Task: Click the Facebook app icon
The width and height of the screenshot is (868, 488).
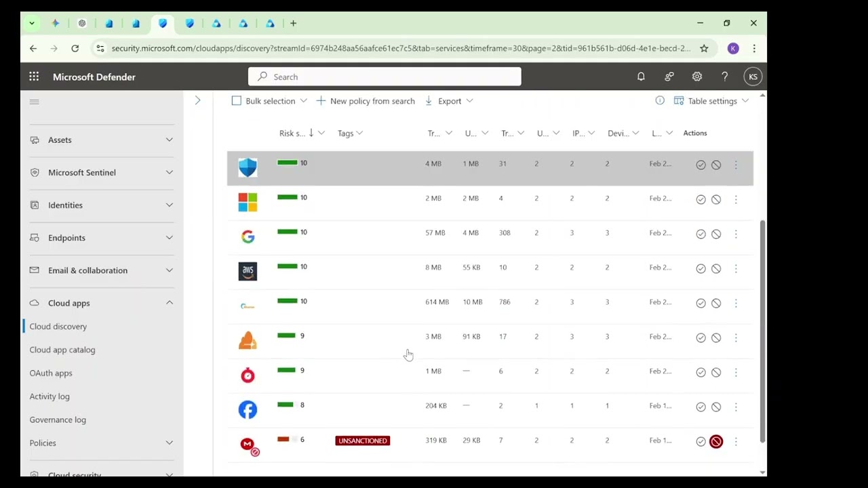Action: pos(248,409)
